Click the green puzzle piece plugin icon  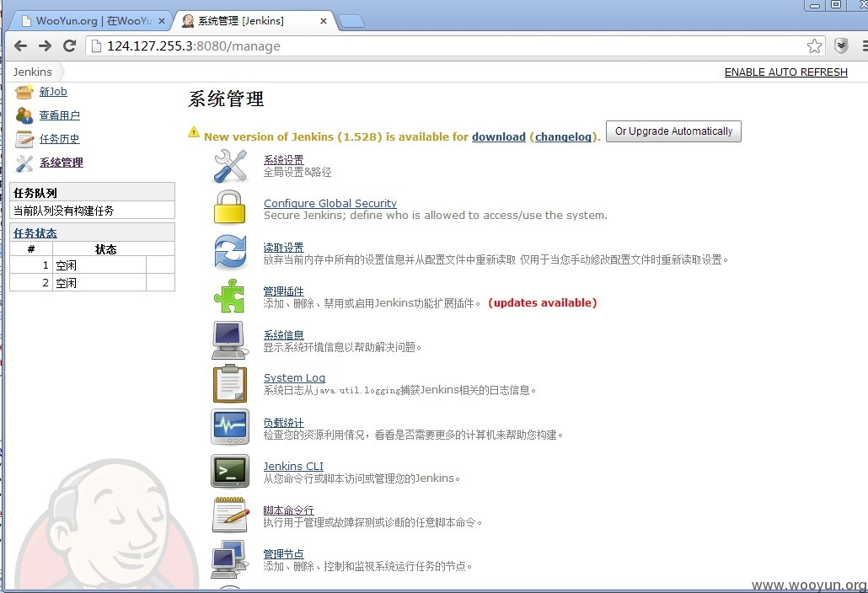coord(229,296)
